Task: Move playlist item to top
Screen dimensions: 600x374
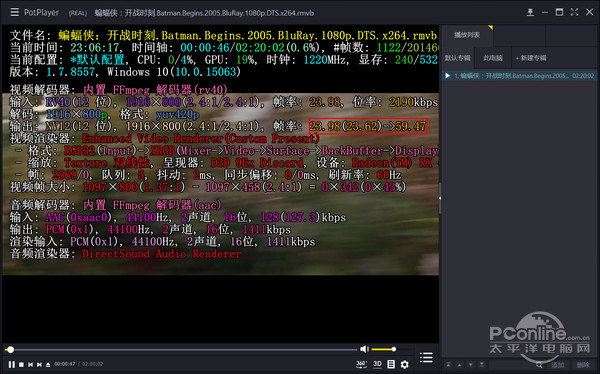Action: pos(448,365)
